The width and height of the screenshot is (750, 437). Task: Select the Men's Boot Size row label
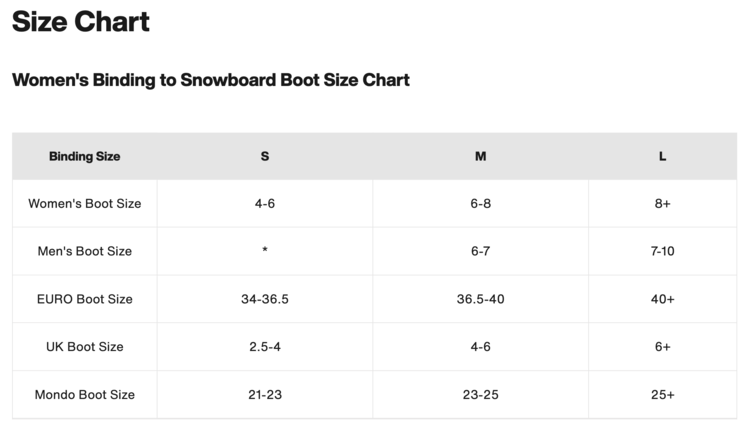[x=84, y=251]
